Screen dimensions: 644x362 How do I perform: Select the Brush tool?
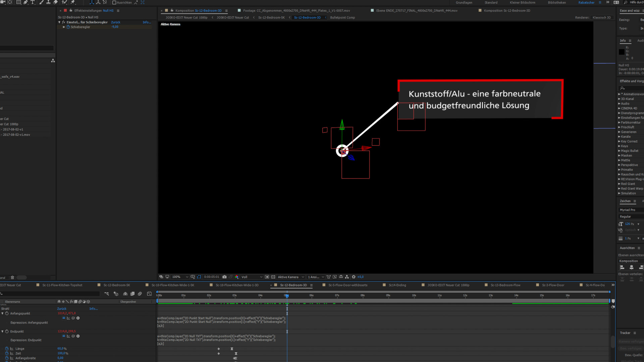click(x=41, y=2)
